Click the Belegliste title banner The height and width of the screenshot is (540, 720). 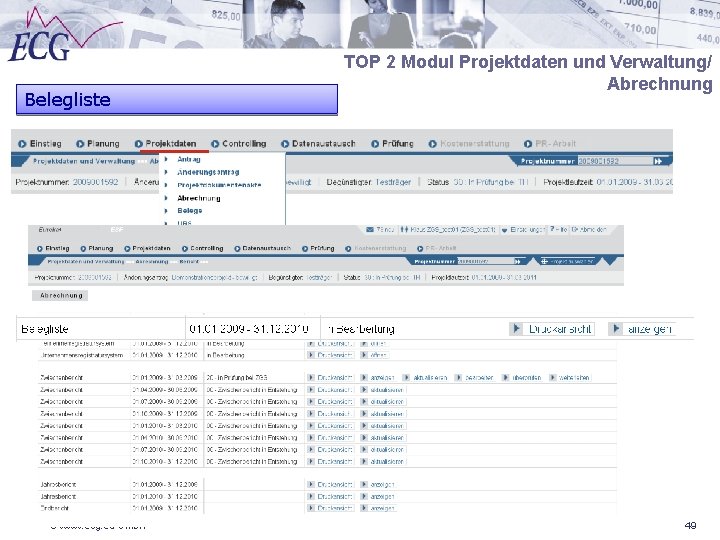coord(177,100)
